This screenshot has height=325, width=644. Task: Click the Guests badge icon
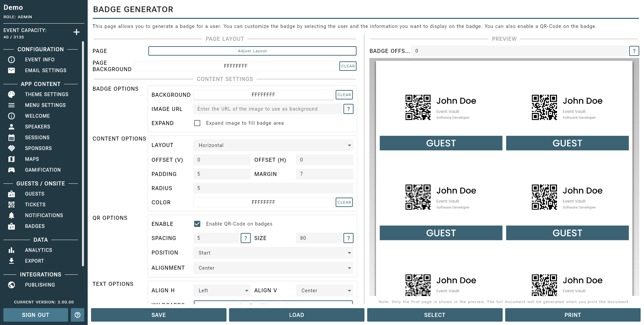11,194
